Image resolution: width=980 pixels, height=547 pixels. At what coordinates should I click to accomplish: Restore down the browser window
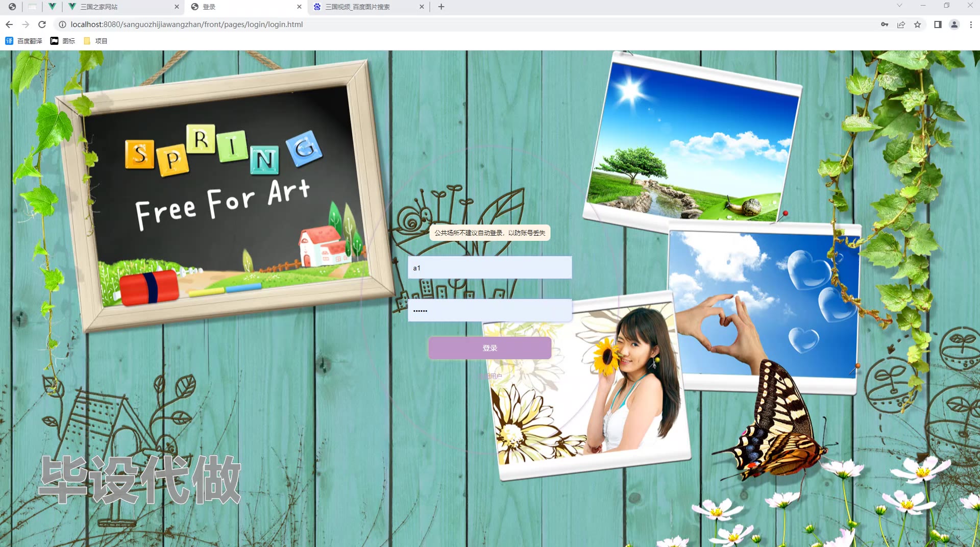[946, 6]
